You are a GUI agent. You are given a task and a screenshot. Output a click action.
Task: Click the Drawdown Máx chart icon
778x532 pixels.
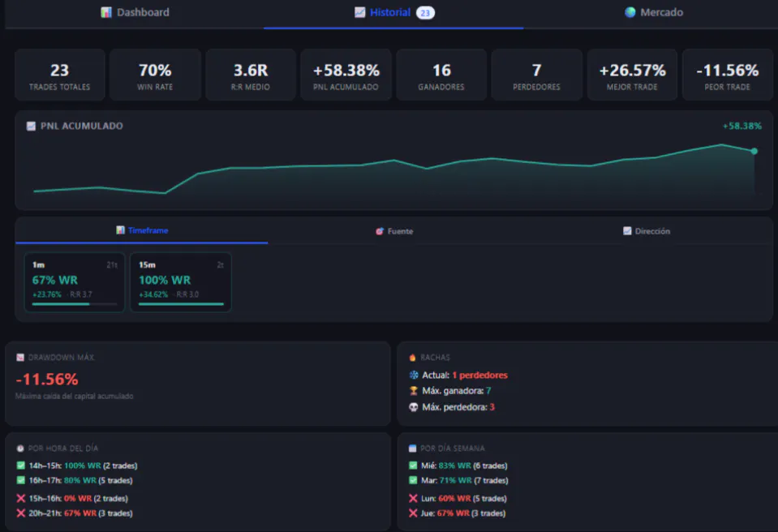click(x=20, y=358)
